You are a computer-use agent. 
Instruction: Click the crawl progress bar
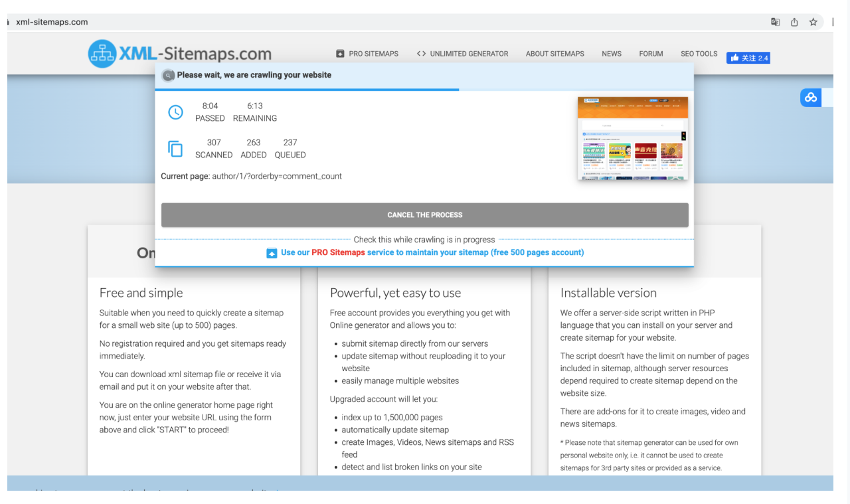[x=424, y=89]
